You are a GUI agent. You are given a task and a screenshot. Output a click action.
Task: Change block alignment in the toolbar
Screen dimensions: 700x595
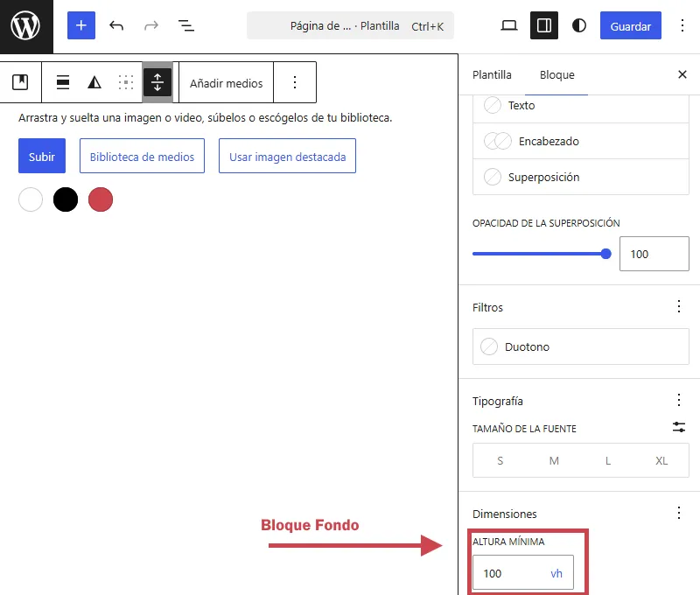tap(63, 82)
